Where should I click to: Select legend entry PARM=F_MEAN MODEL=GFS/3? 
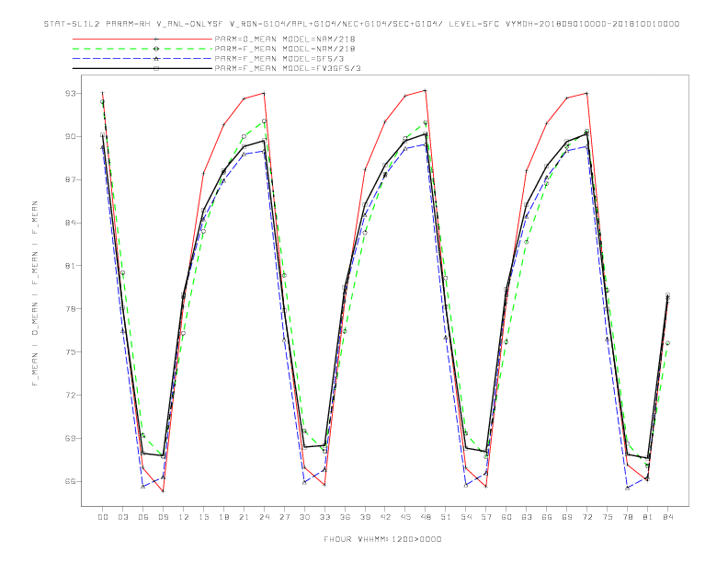click(x=279, y=59)
